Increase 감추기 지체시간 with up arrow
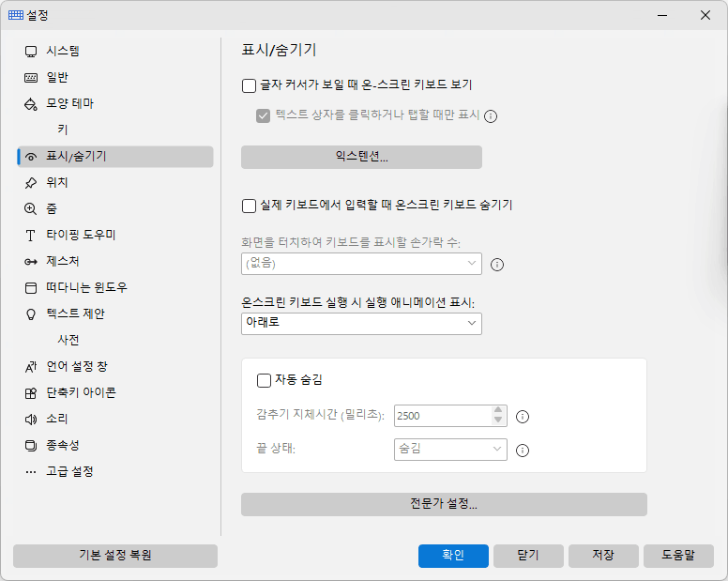 point(498,410)
